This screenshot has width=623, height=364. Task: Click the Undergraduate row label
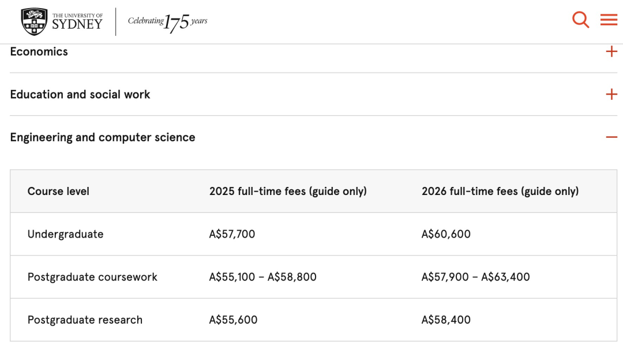point(66,234)
